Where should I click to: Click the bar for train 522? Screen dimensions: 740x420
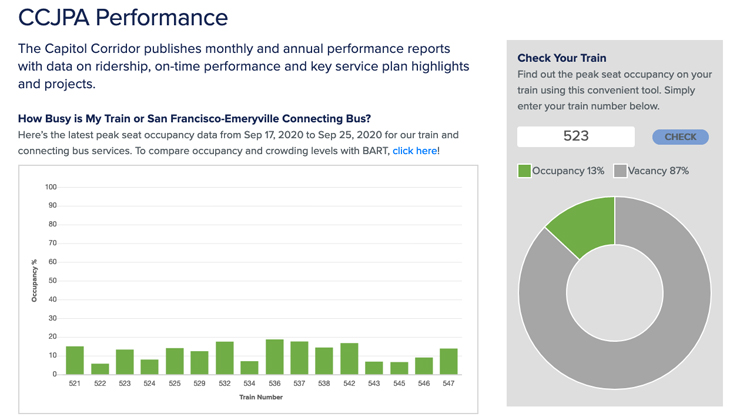pos(100,369)
